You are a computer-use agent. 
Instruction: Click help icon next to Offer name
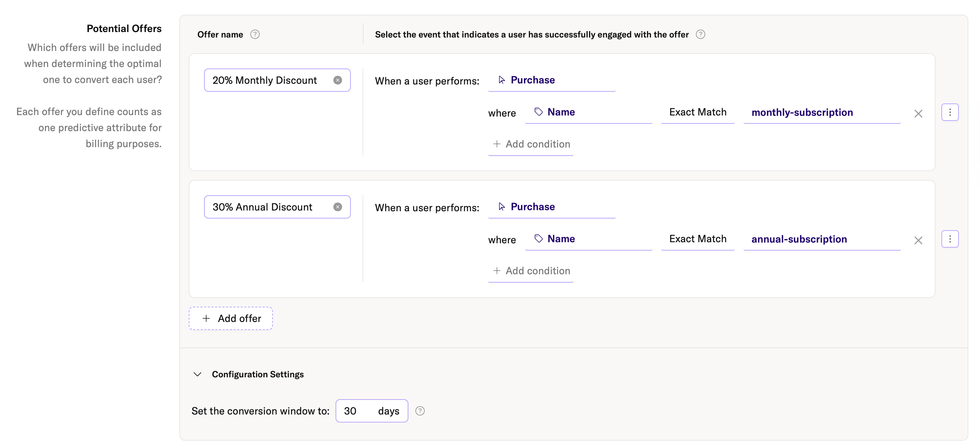coord(255,34)
